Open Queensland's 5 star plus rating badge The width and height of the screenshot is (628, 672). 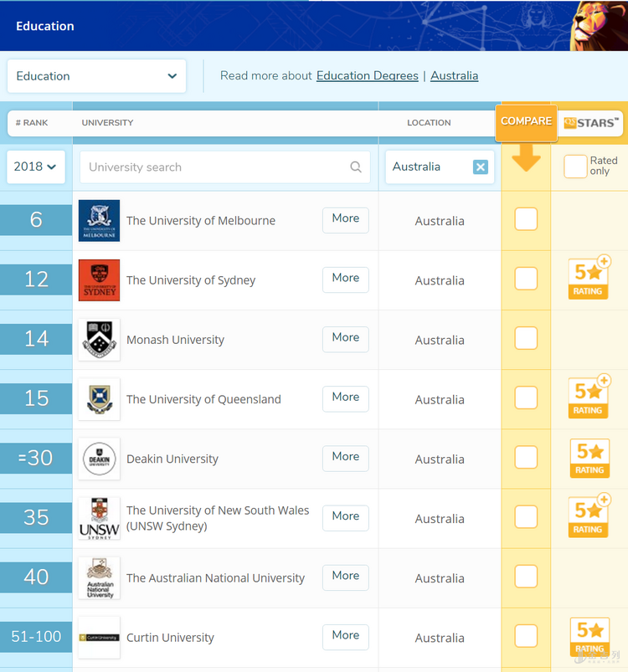coord(589,397)
